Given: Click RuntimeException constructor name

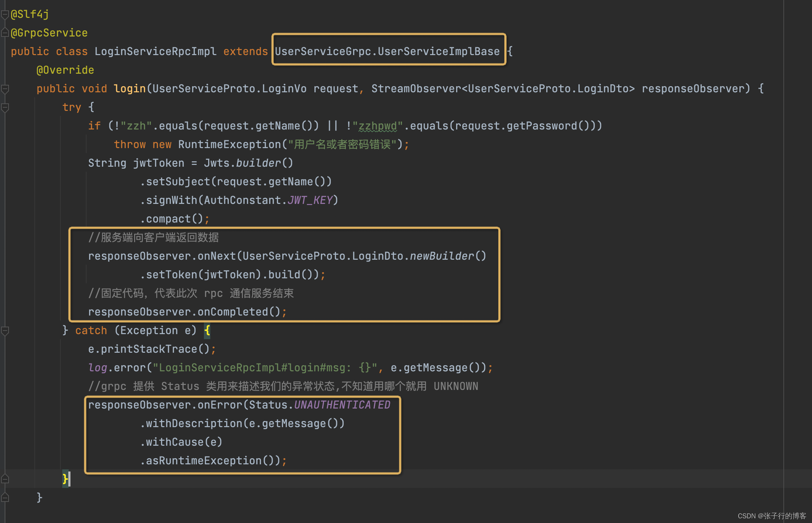Looking at the screenshot, I should (x=229, y=145).
